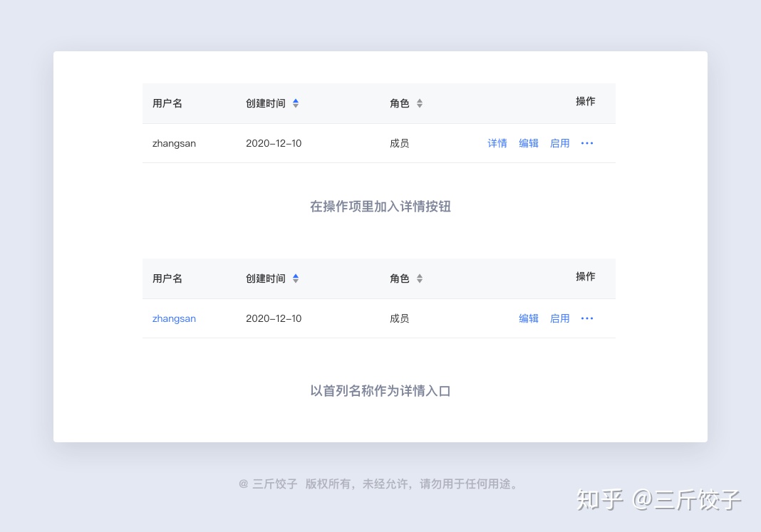Click 用户名 header in top table
761x532 pixels.
pyautogui.click(x=167, y=103)
